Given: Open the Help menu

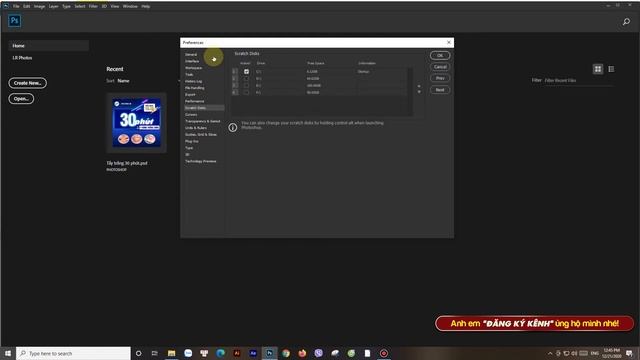Looking at the screenshot, I should [145, 6].
